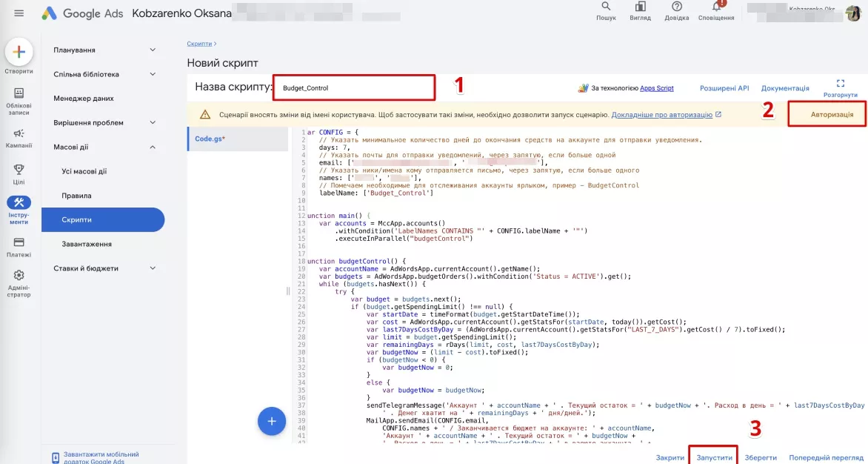This screenshot has height=464, width=868.
Task: Click the Авторизація button
Action: [x=827, y=115]
